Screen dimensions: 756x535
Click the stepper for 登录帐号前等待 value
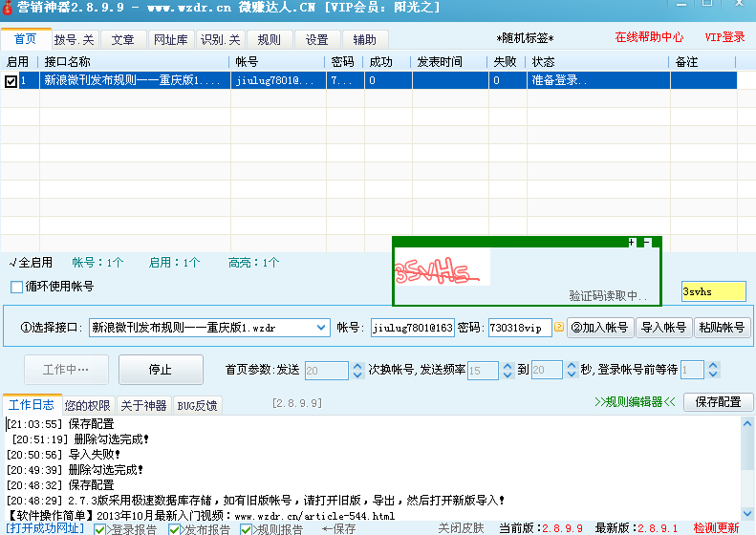click(713, 370)
